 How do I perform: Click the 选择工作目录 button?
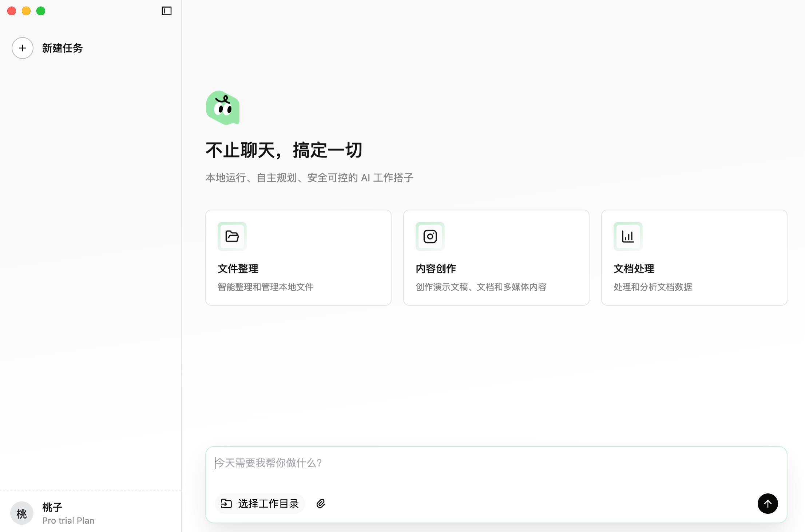pos(259,504)
